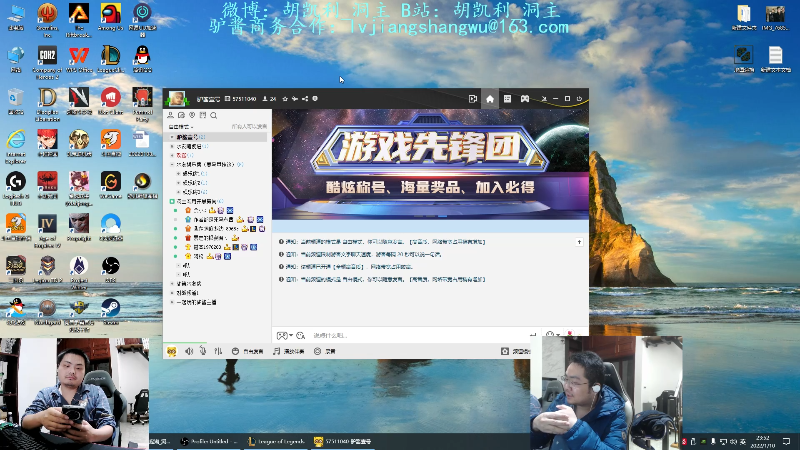800x450 pixels.
Task: Open the game controller icon in YY title bar
Action: click(524, 99)
